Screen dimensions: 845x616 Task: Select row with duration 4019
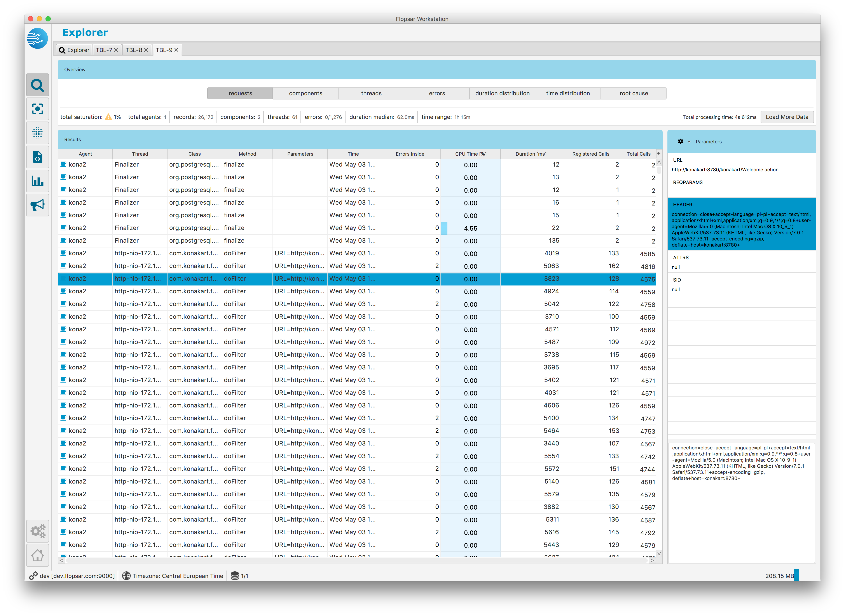click(x=357, y=254)
